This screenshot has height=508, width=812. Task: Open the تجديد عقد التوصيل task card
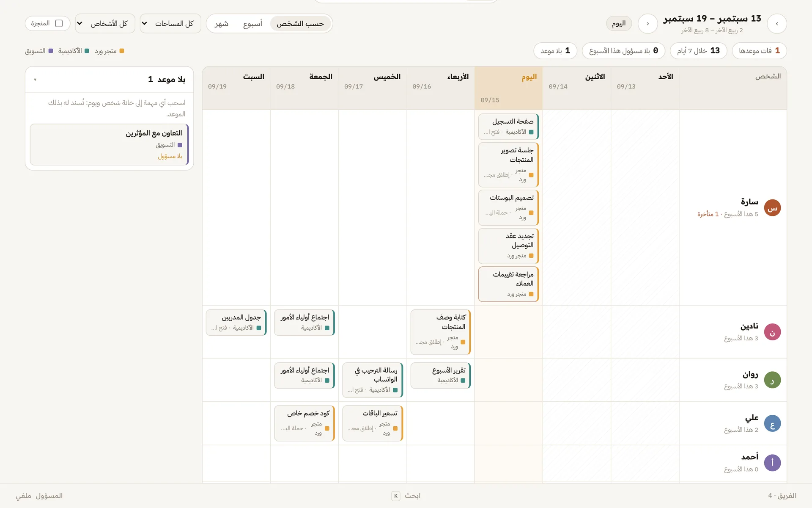click(x=508, y=246)
